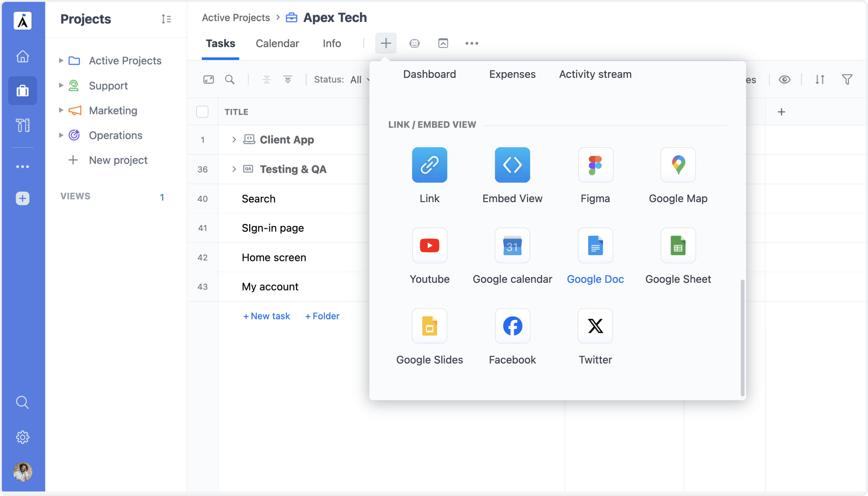Select the Projects briefcase icon in rail

click(x=23, y=91)
